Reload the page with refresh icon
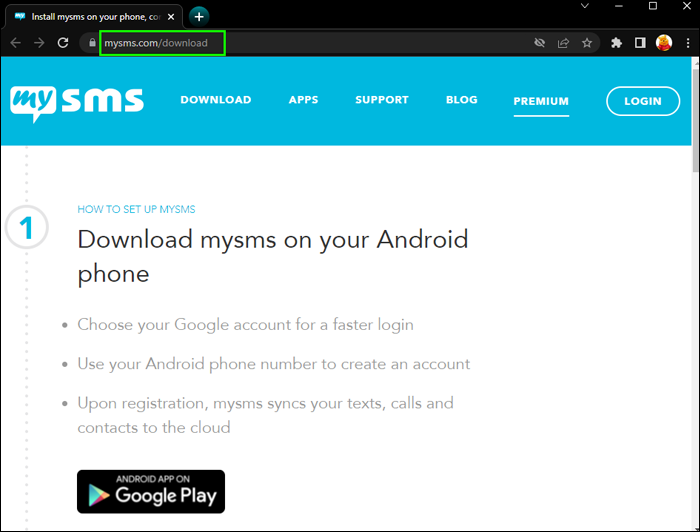This screenshot has height=532, width=700. click(63, 43)
